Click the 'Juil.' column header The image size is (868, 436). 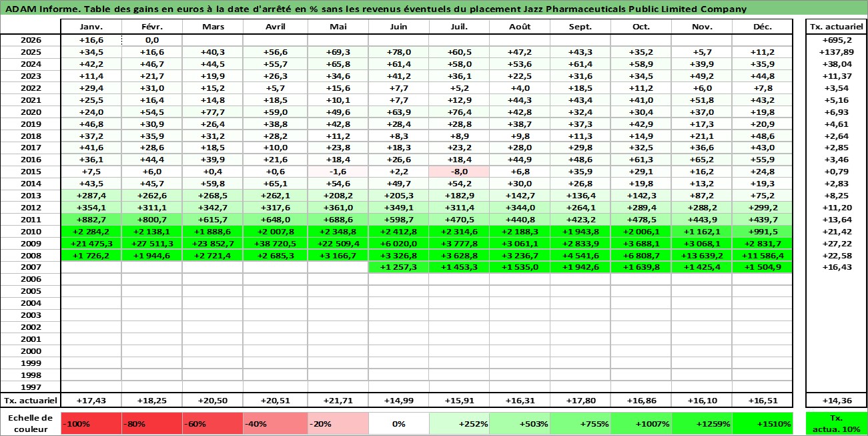(x=459, y=27)
